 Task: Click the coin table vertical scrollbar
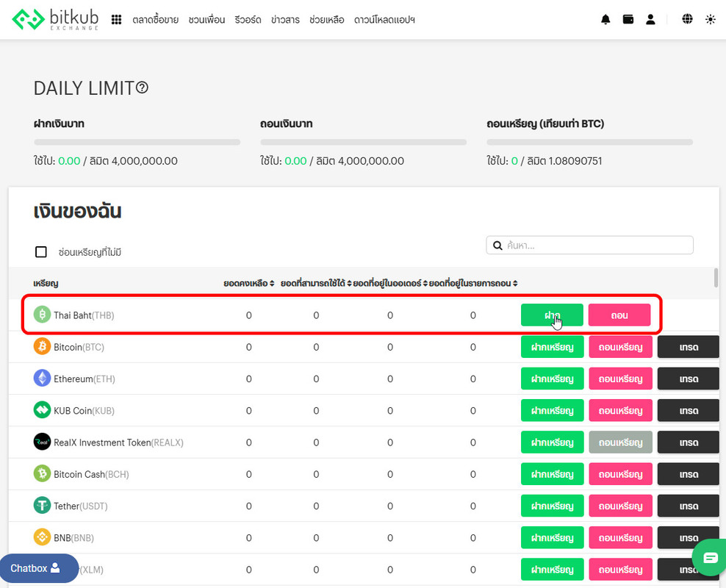pyautogui.click(x=716, y=278)
